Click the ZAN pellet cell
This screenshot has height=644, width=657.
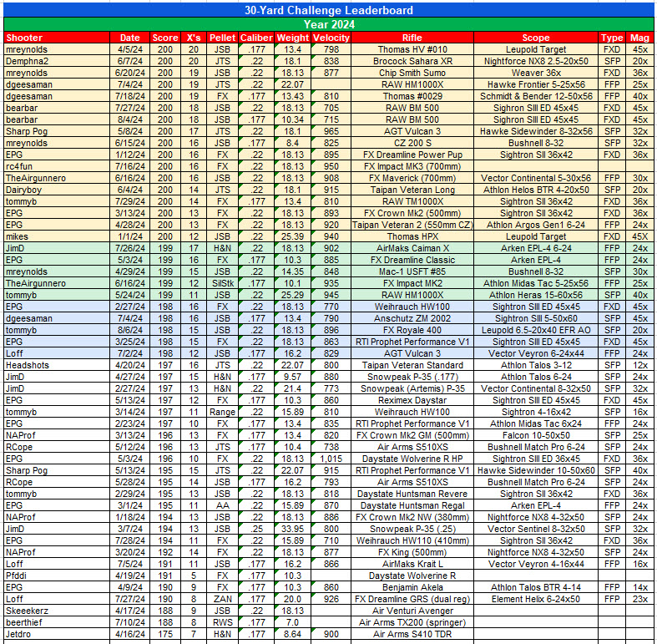(x=223, y=599)
